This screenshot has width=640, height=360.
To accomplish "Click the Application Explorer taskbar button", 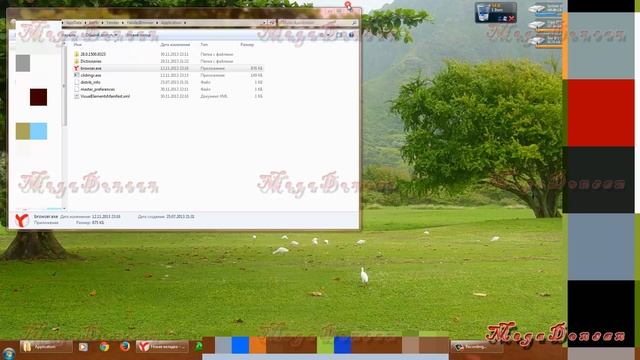I will tap(46, 347).
